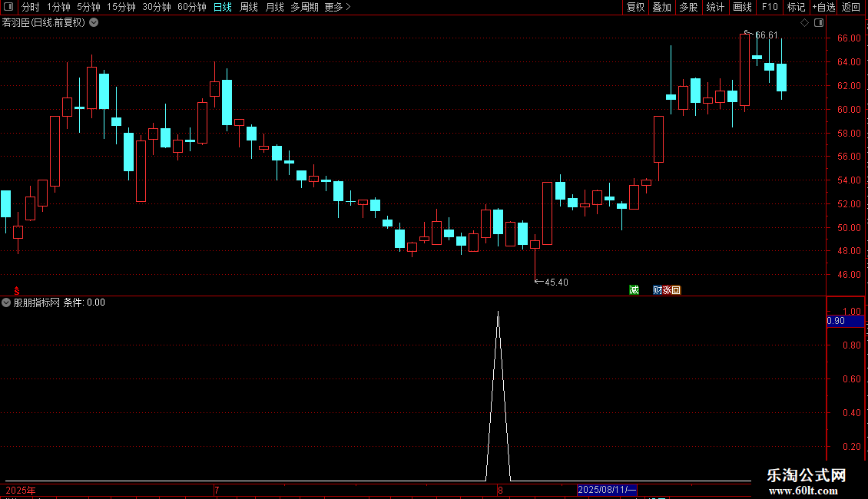Click the 若羽臣(日线.前复权) chart title
The height and width of the screenshot is (499, 868).
pos(44,23)
